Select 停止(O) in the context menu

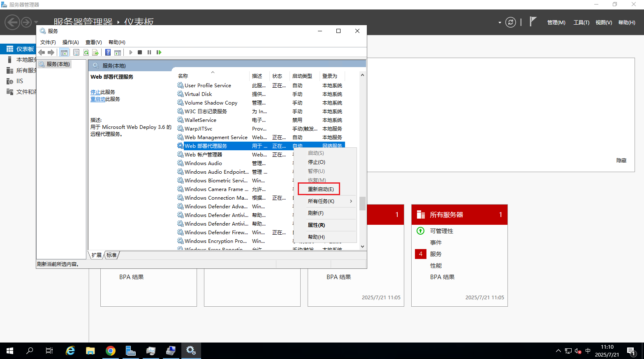click(x=316, y=162)
